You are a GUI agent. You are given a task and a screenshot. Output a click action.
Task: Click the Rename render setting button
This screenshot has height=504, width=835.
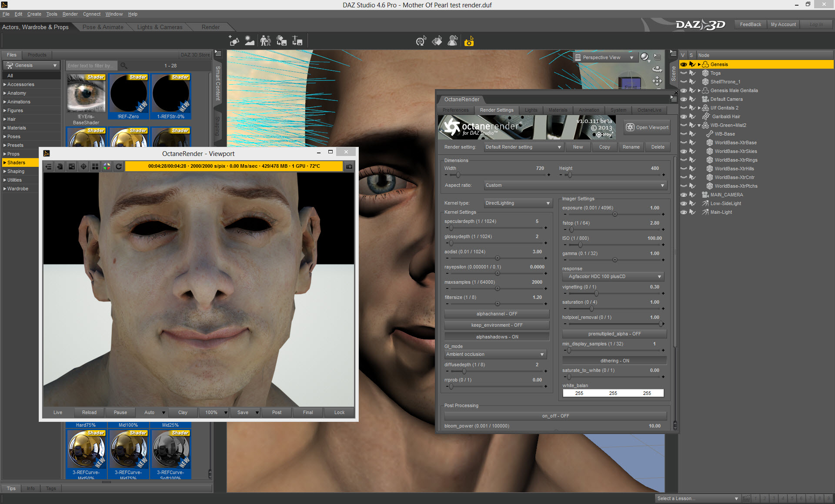(631, 147)
